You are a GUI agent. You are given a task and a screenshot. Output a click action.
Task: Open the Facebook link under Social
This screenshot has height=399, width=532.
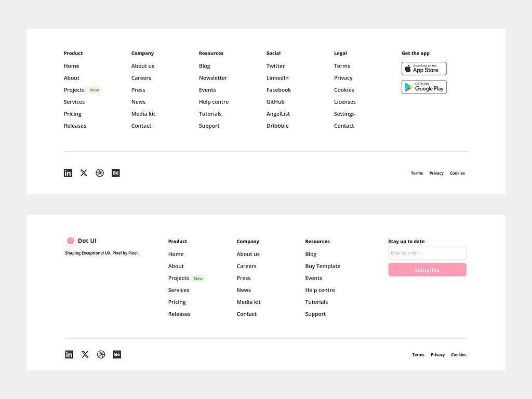click(278, 90)
